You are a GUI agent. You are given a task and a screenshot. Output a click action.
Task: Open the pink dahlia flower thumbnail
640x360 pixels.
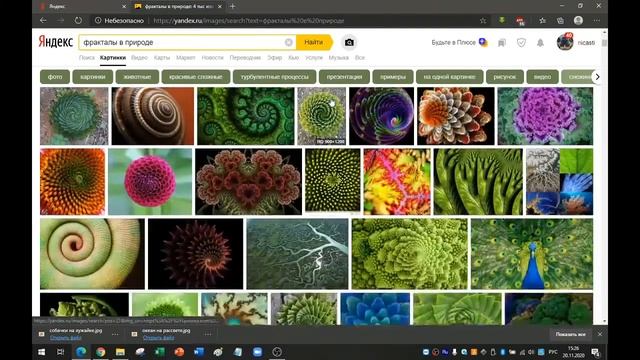pyautogui.click(x=150, y=182)
